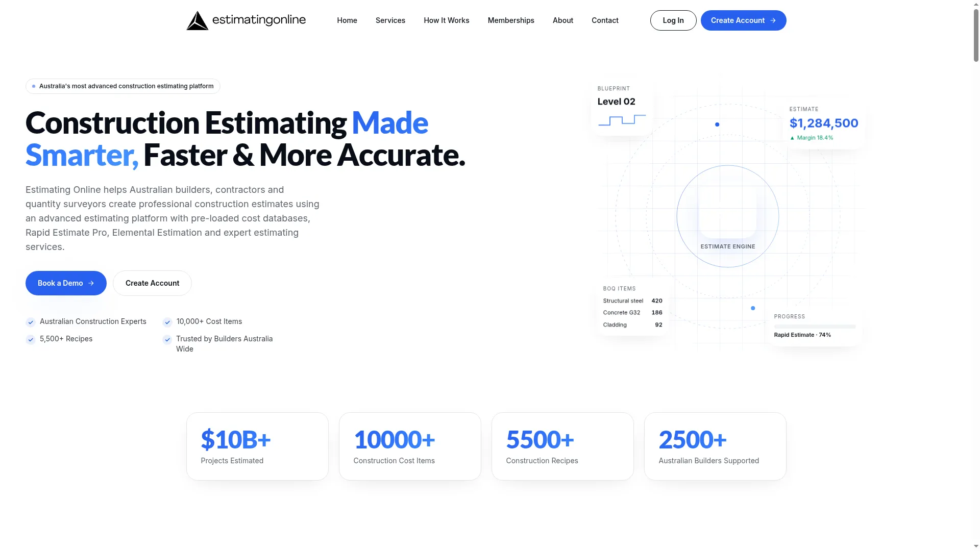Click the blueprint line graph icon
Image resolution: width=980 pixels, height=551 pixels.
[622, 120]
